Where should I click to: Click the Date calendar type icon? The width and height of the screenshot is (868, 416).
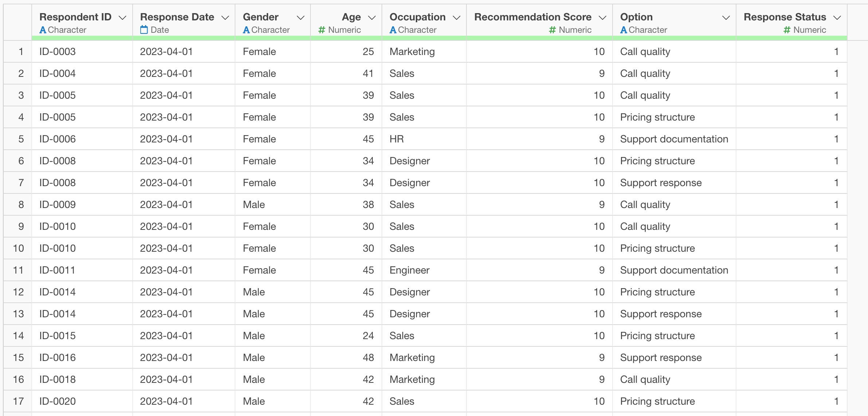click(x=144, y=30)
